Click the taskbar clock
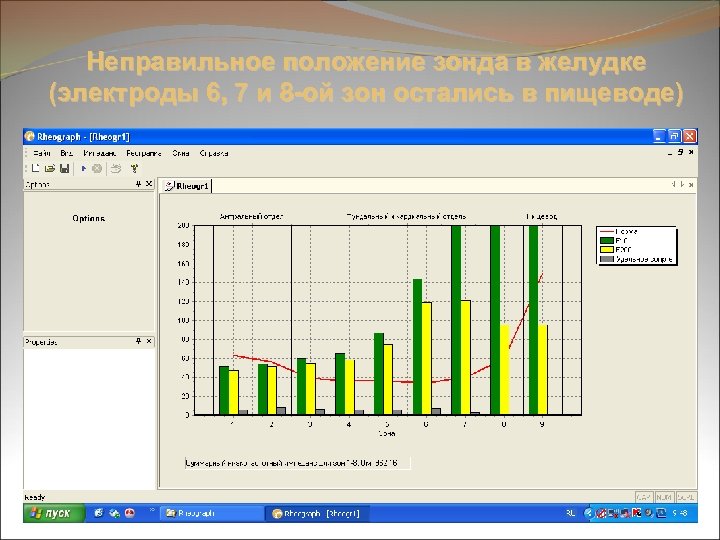Viewport: 720px width, 540px height. pos(680,513)
